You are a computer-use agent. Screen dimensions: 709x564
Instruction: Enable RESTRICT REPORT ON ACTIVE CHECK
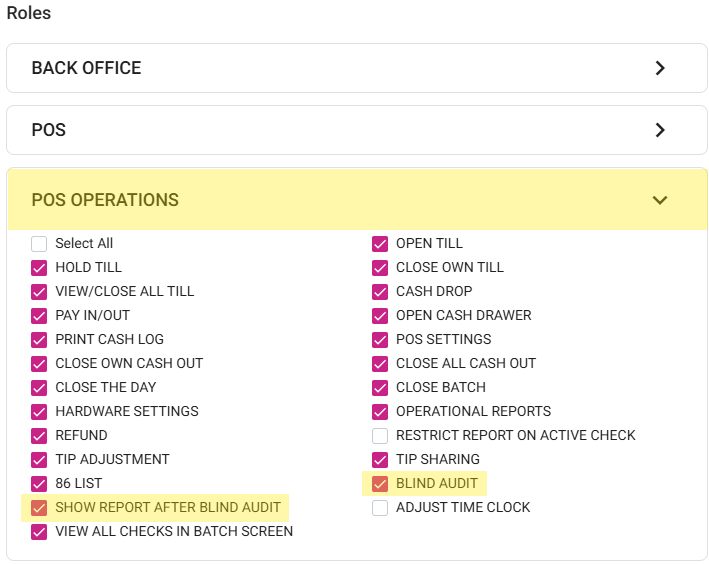(380, 435)
